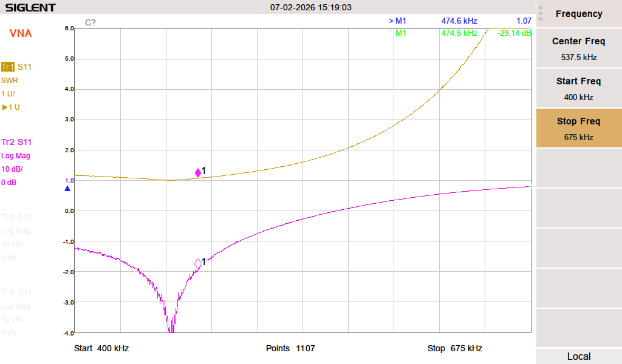The height and width of the screenshot is (364, 622).
Task: Click the Local button
Action: point(578,356)
